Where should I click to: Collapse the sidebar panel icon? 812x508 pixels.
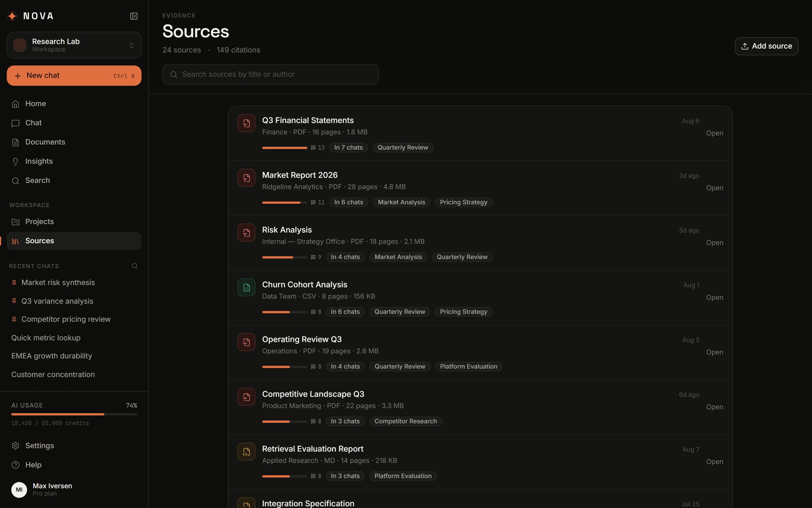point(134,16)
